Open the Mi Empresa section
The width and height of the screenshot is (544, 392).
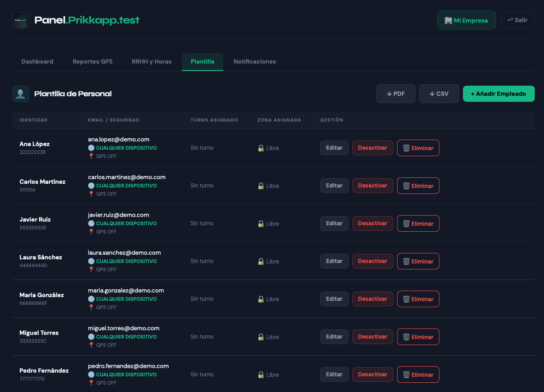pyautogui.click(x=466, y=20)
